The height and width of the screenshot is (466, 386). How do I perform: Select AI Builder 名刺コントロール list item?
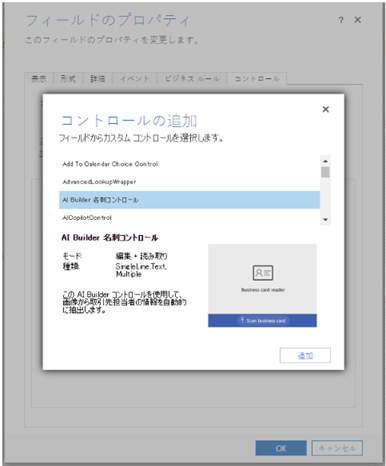(x=189, y=200)
